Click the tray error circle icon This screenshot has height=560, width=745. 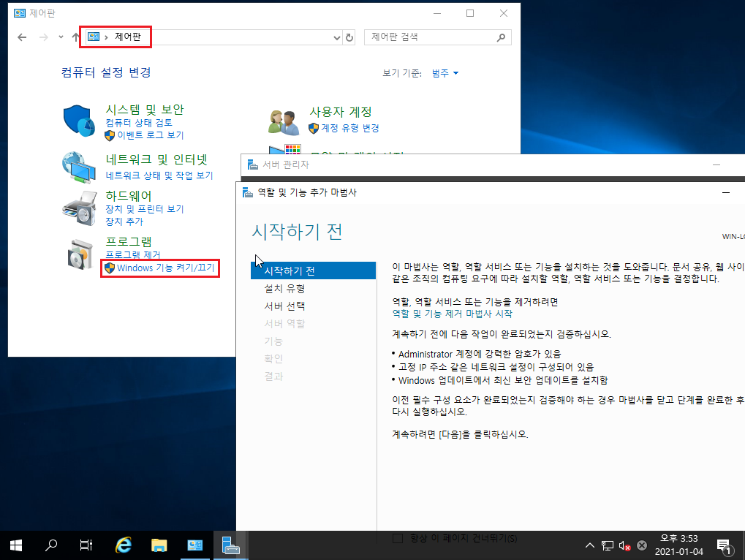[x=642, y=545]
